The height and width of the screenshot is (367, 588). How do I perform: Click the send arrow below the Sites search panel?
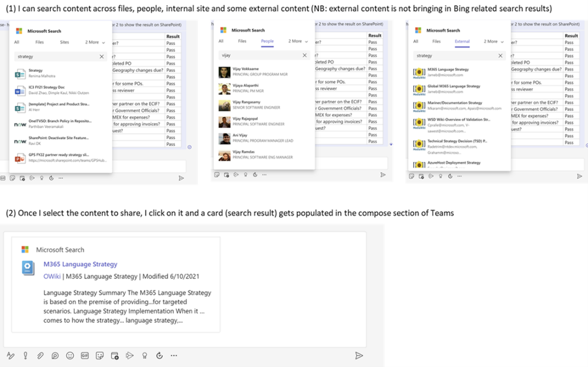[181, 178]
